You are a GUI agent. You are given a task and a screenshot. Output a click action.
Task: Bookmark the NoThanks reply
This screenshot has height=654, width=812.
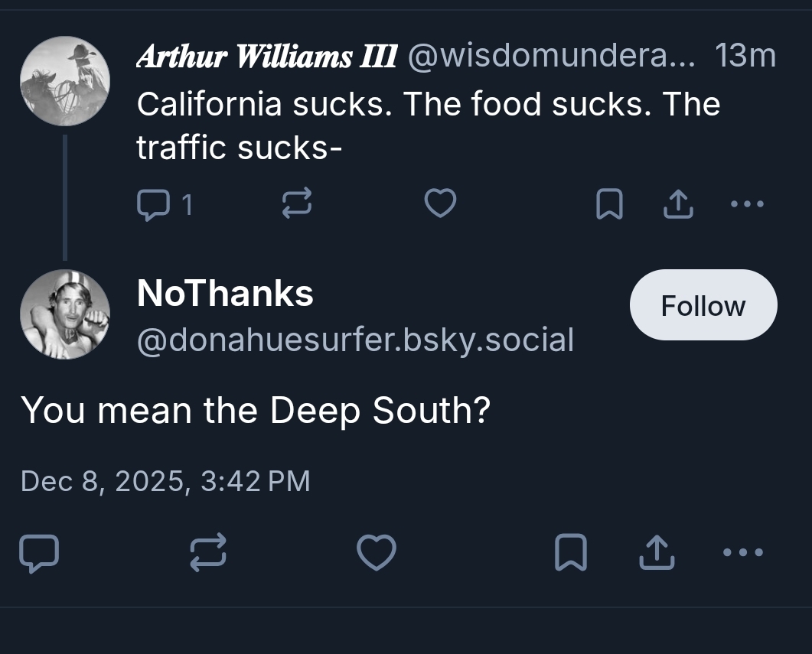tap(570, 553)
